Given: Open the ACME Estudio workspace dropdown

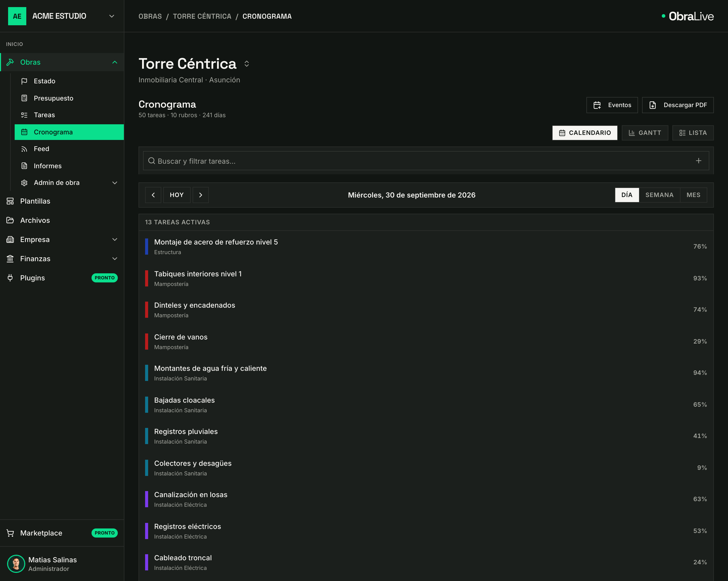Looking at the screenshot, I should [112, 16].
